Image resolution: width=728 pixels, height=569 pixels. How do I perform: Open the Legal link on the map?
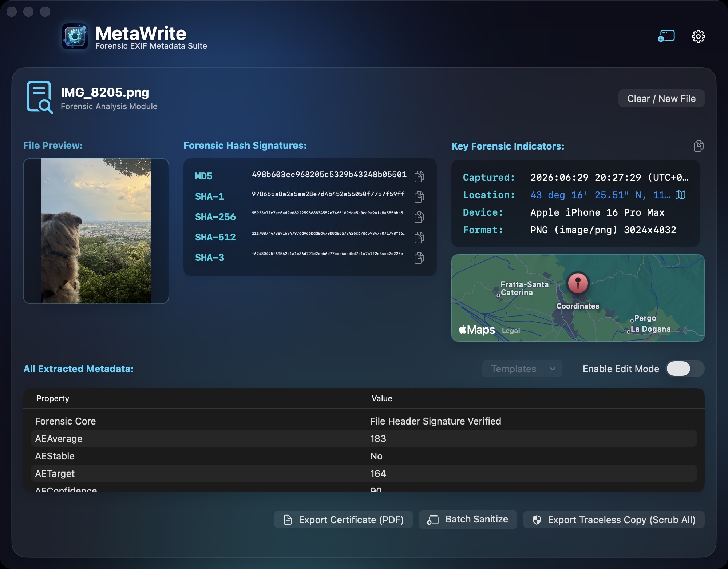click(x=511, y=330)
